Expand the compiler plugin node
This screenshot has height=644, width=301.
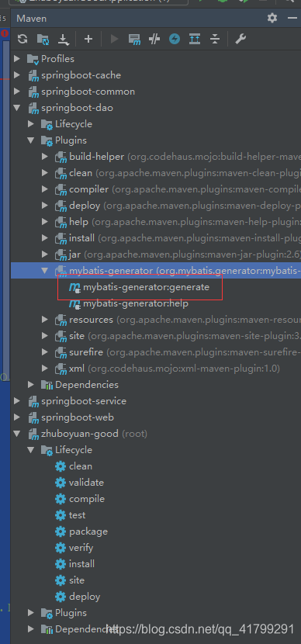(45, 189)
